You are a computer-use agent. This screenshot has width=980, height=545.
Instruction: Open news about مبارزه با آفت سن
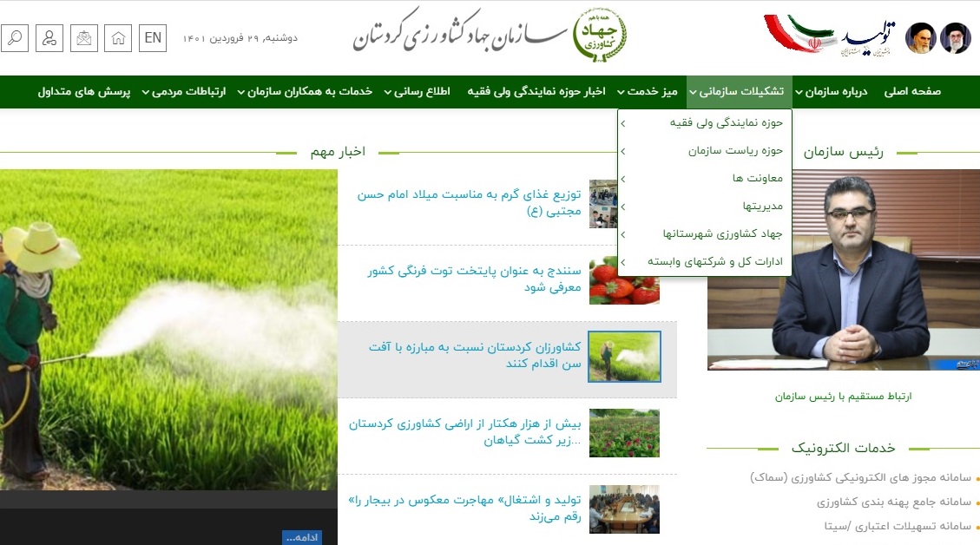(474, 355)
